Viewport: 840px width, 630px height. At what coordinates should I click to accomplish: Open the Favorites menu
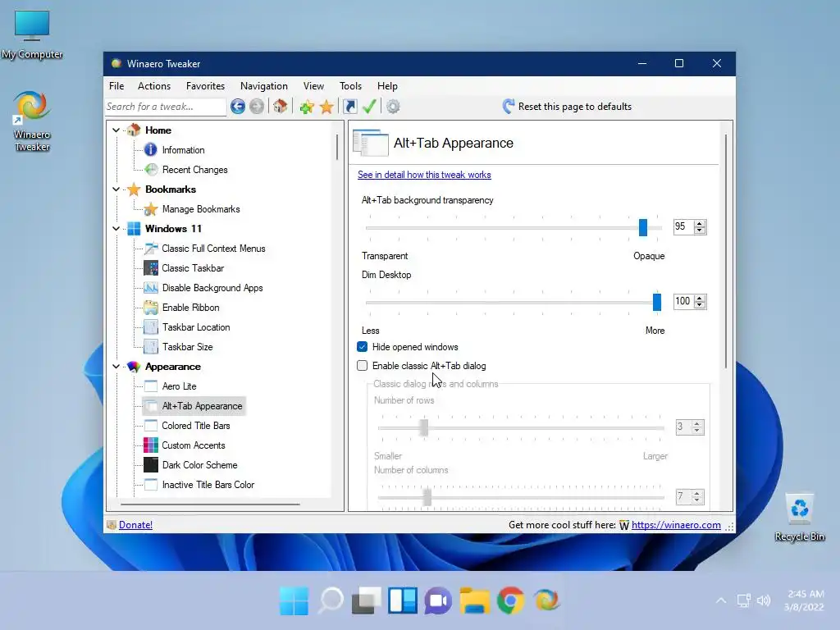coord(205,85)
